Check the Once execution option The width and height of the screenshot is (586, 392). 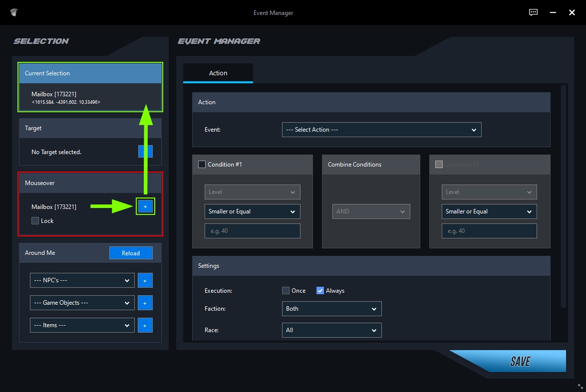coord(286,291)
